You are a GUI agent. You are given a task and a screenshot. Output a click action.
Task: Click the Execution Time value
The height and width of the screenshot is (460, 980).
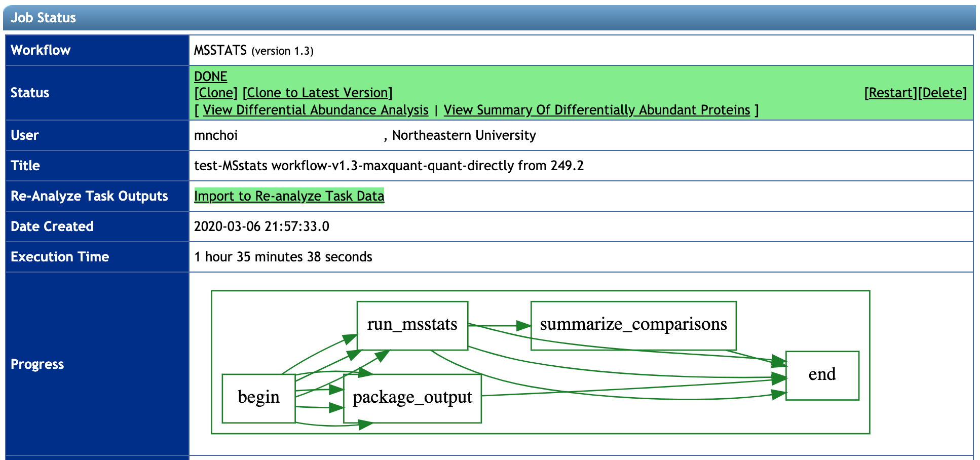283,257
